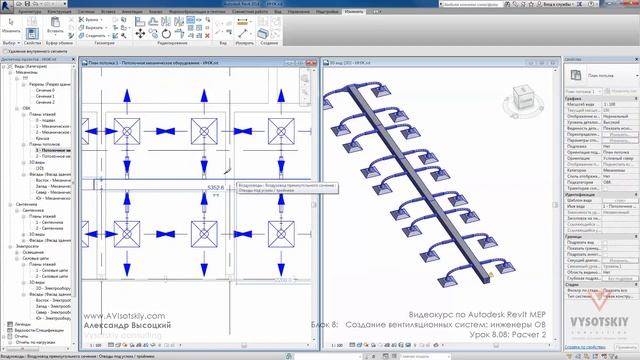The width and height of the screenshot is (640, 360).
Task: Collapse the ОВК node in project browser
Action: pyautogui.click(x=17, y=108)
